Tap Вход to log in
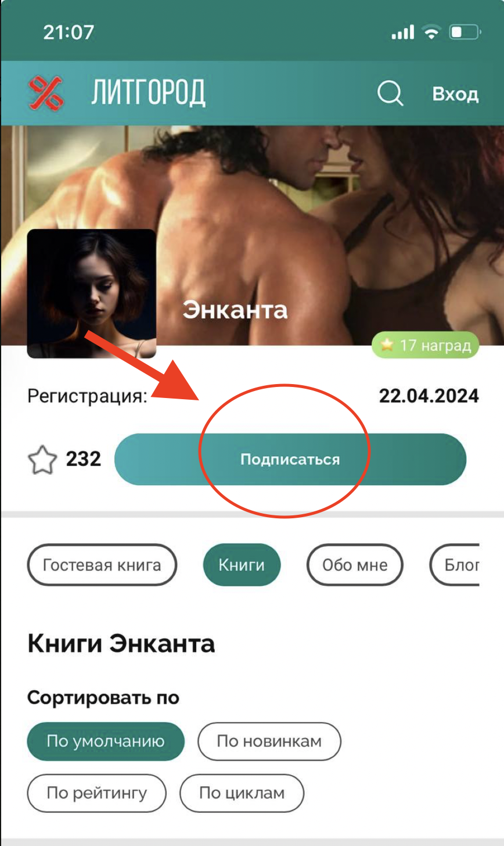The height and width of the screenshot is (846, 504). point(455,94)
